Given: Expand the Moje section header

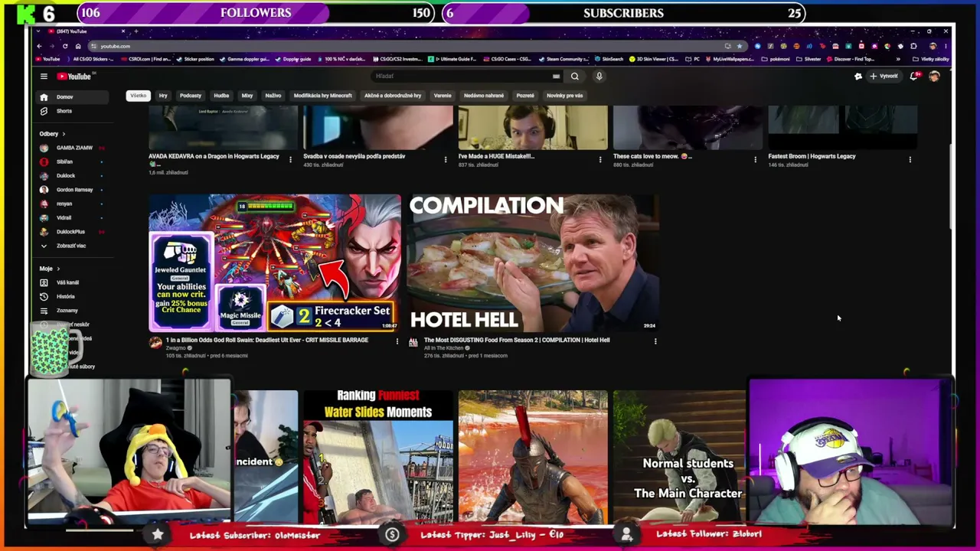Looking at the screenshot, I should (x=49, y=269).
